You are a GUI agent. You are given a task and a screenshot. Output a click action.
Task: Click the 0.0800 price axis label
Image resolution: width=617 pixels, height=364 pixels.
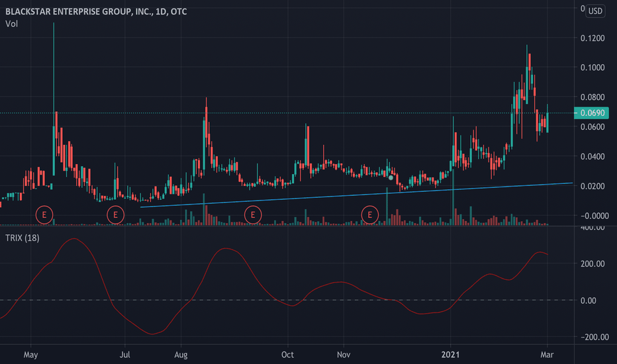(x=593, y=97)
